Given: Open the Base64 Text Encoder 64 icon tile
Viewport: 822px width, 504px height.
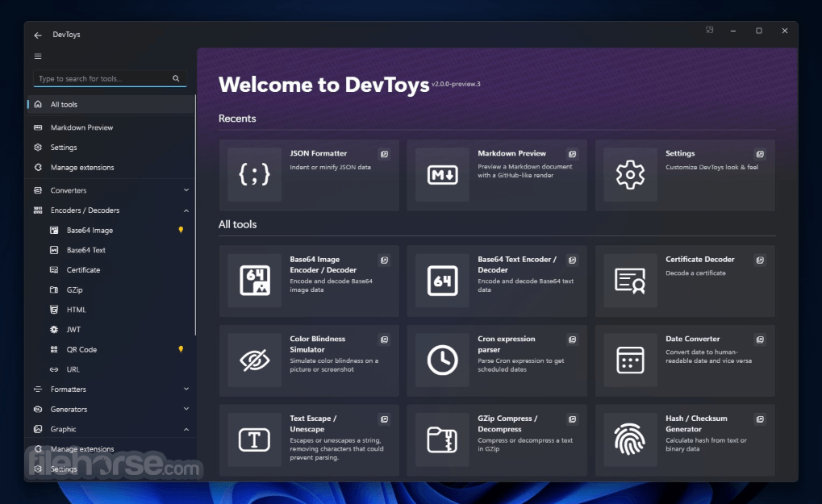Looking at the screenshot, I should point(442,281).
